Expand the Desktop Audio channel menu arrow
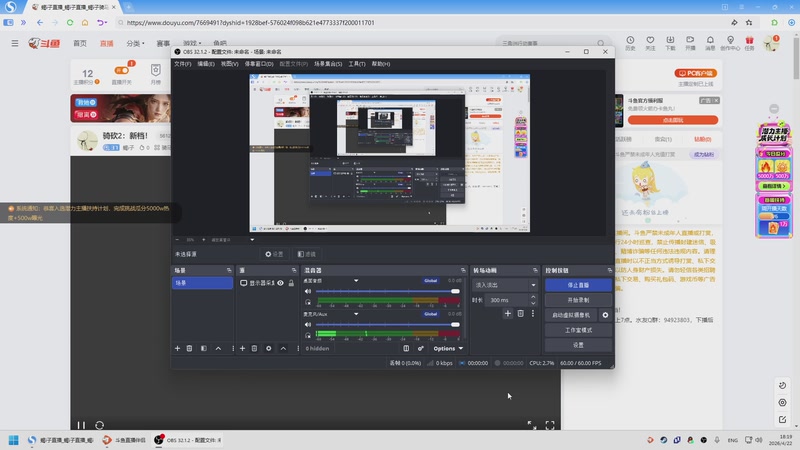 357,281
